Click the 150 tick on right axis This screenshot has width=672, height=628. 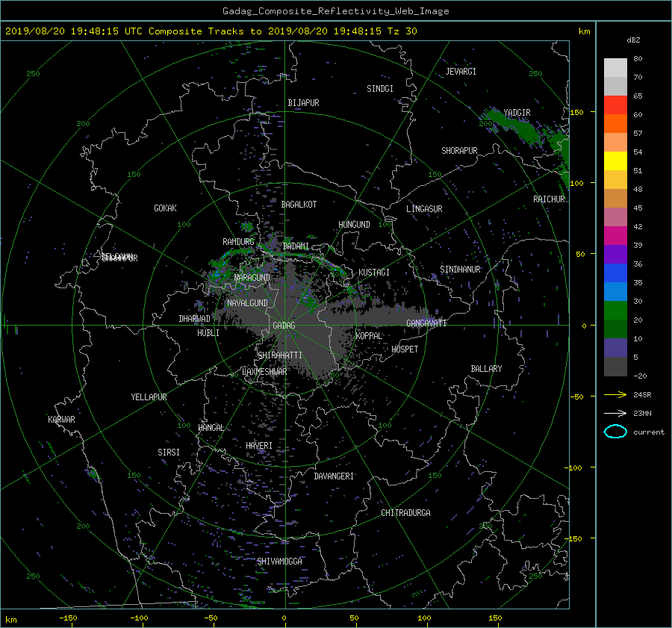577,112
